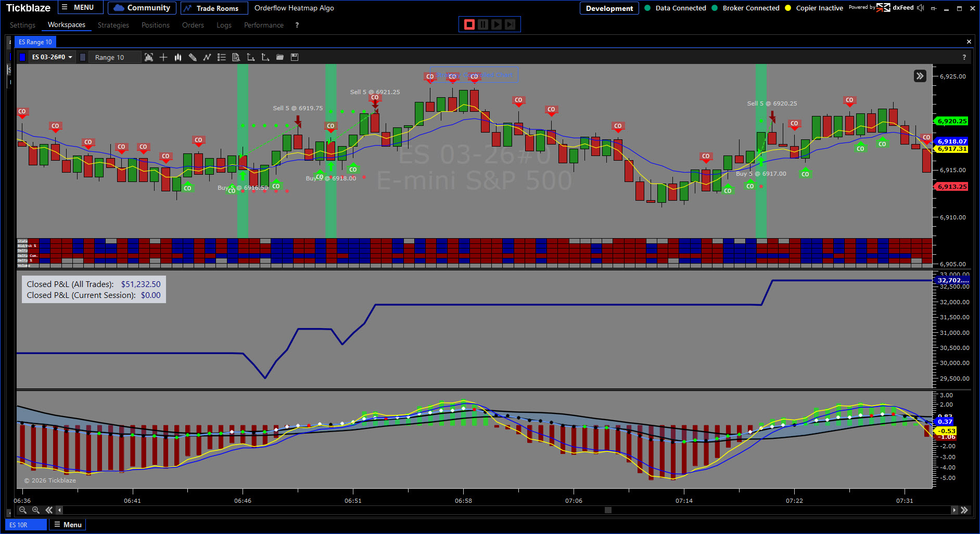Click the save chart floppy disk icon
Viewport: 980px width, 534px height.
click(295, 57)
